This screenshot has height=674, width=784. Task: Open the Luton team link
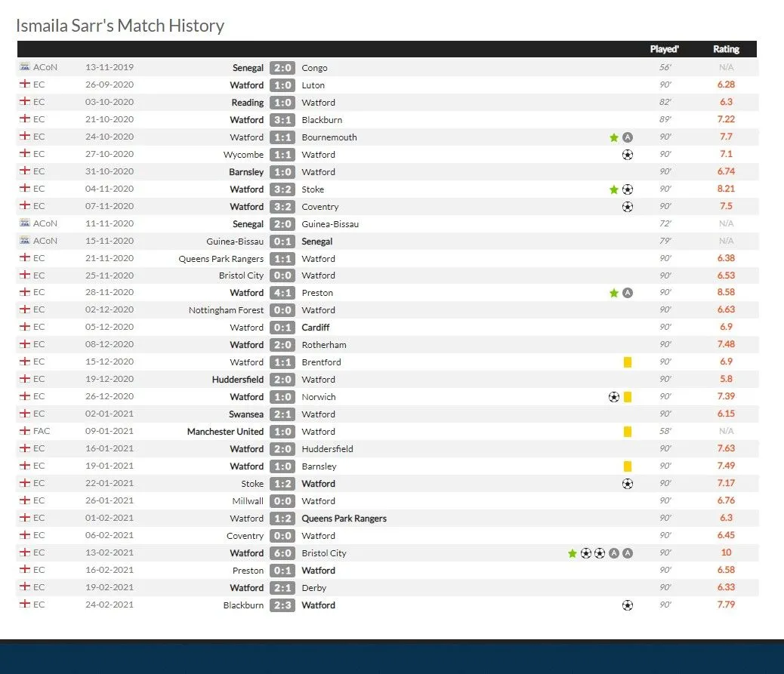[313, 85]
